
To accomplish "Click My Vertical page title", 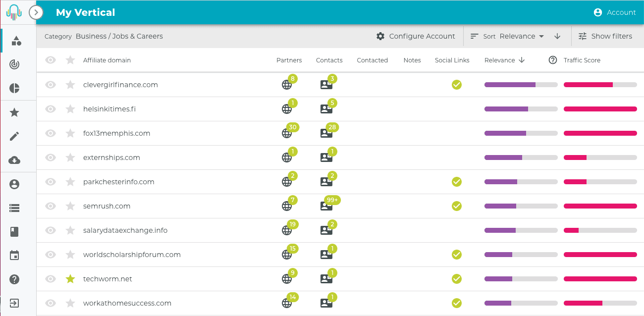I will coord(86,12).
